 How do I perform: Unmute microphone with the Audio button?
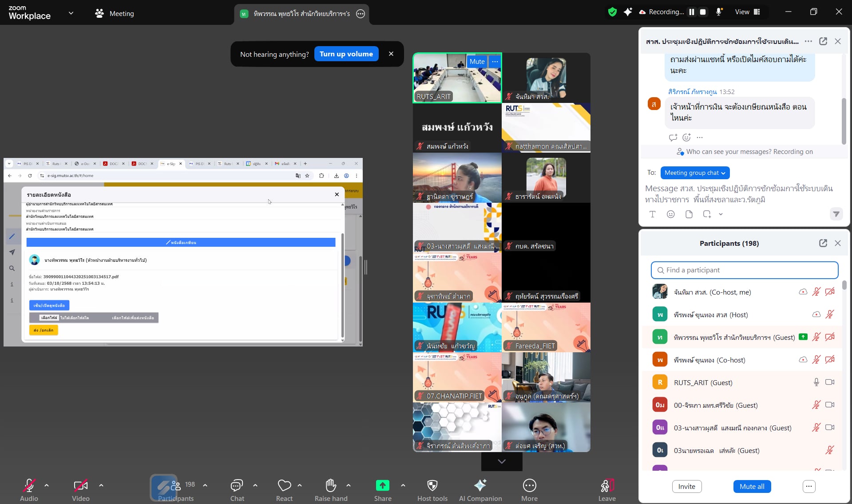tap(29, 486)
